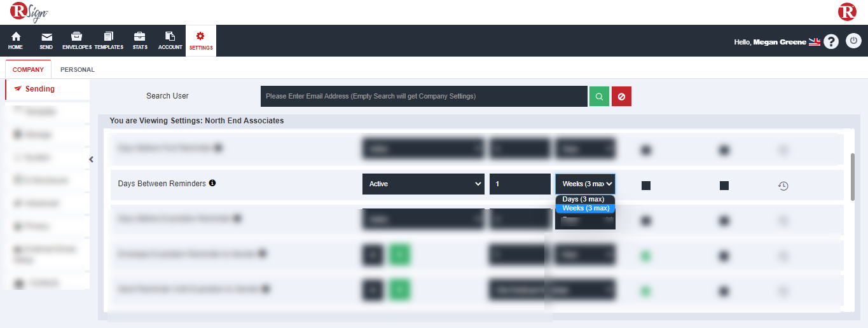The height and width of the screenshot is (328, 868).
Task: Open the Send envelope page
Action: pos(46,41)
